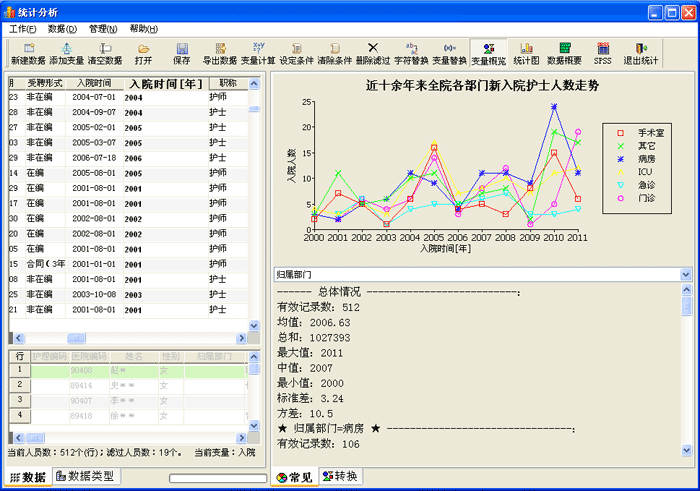Open the 帮助(H) menu
This screenshot has height=491, width=700.
[144, 29]
